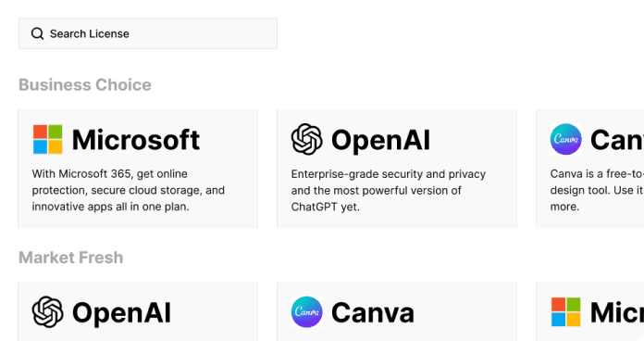This screenshot has width=644, height=341.
Task: Select the OpenAI title in Market Fresh
Action: (121, 312)
